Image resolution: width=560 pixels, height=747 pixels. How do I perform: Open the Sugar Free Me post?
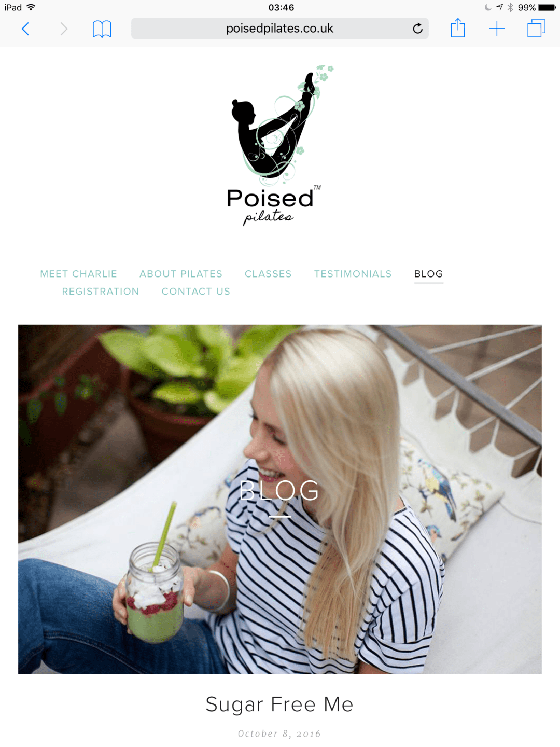[x=279, y=704]
